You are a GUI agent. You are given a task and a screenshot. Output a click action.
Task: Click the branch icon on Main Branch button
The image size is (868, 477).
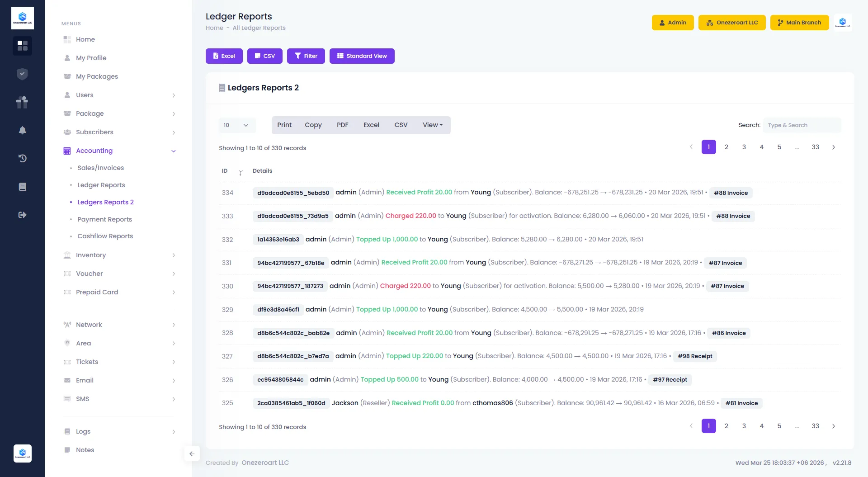click(780, 23)
